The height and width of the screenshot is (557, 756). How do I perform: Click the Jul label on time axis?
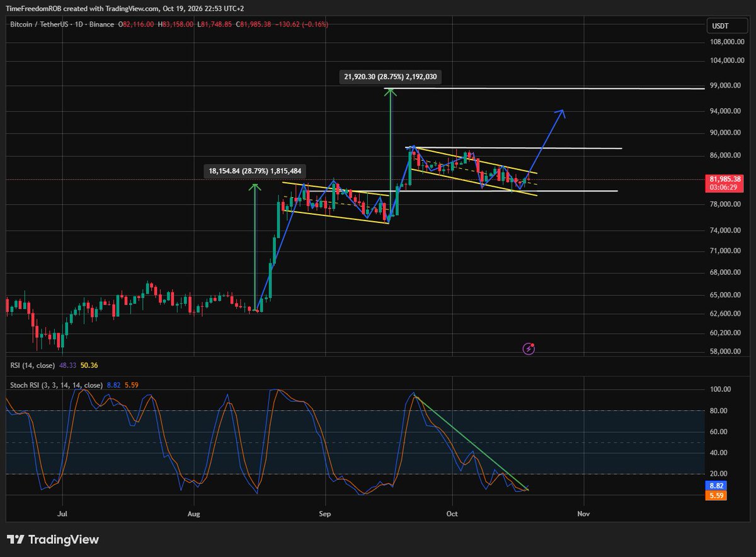[x=62, y=514]
